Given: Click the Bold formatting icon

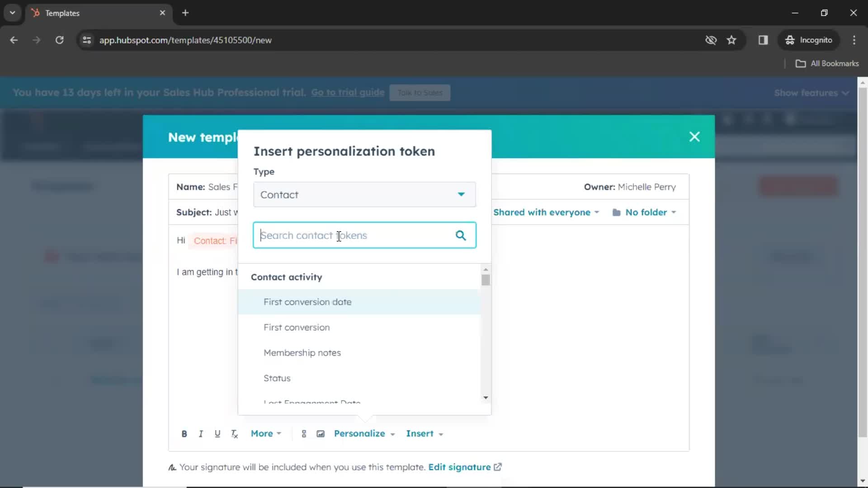Looking at the screenshot, I should pos(184,433).
